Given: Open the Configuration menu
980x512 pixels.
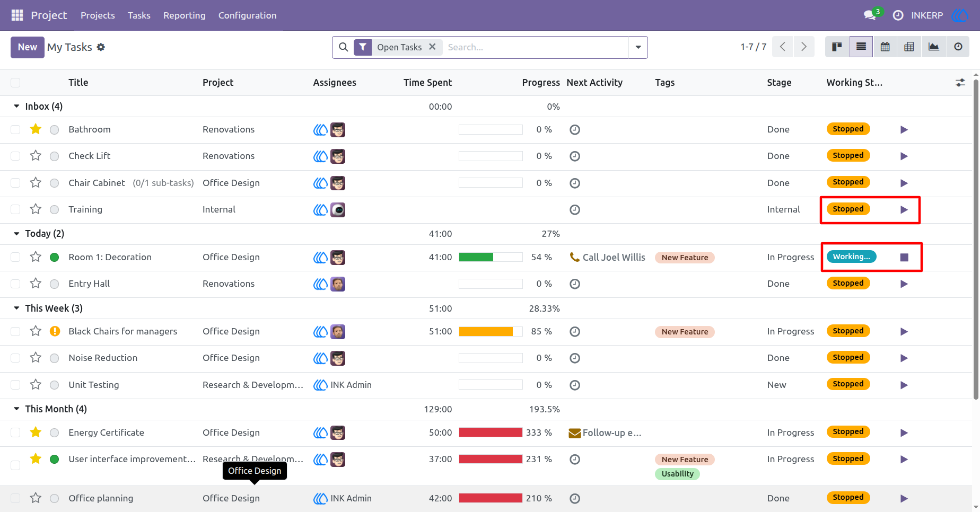Looking at the screenshot, I should [248, 15].
